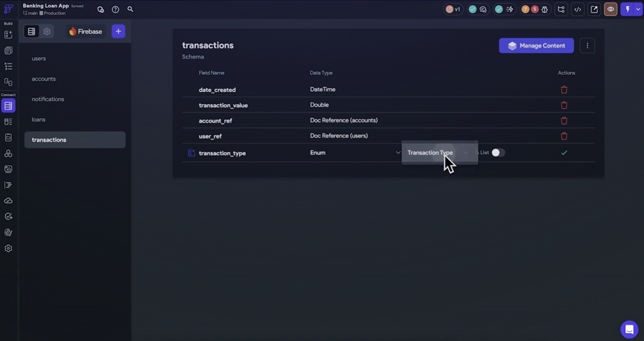This screenshot has width=644, height=341.
Task: Switch to Firestore settings gear tab
Action: (x=47, y=32)
